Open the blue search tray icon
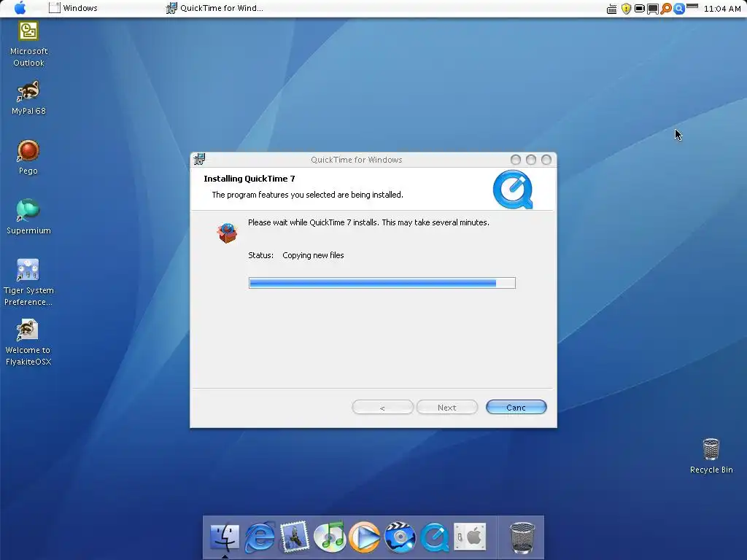747x560 pixels. 679,9
